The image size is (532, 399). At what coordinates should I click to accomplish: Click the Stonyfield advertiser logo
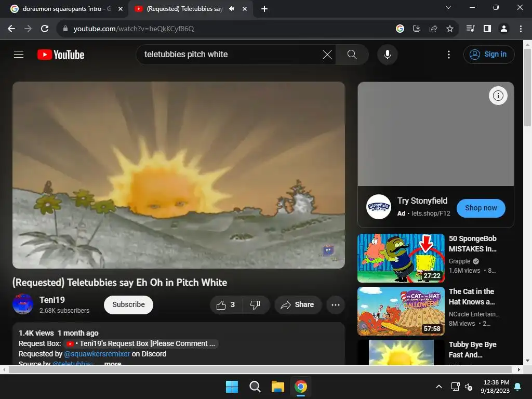[x=379, y=207]
